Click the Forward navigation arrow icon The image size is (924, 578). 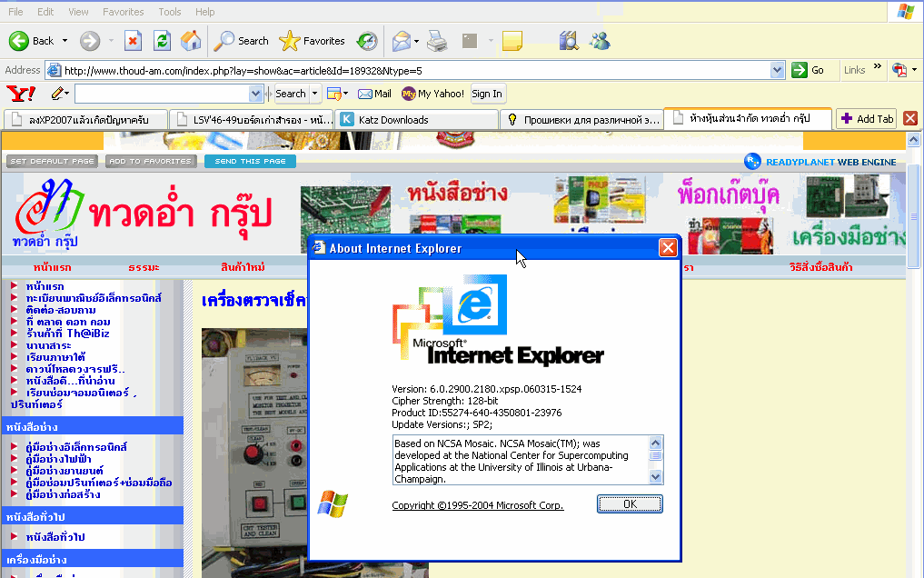click(90, 41)
